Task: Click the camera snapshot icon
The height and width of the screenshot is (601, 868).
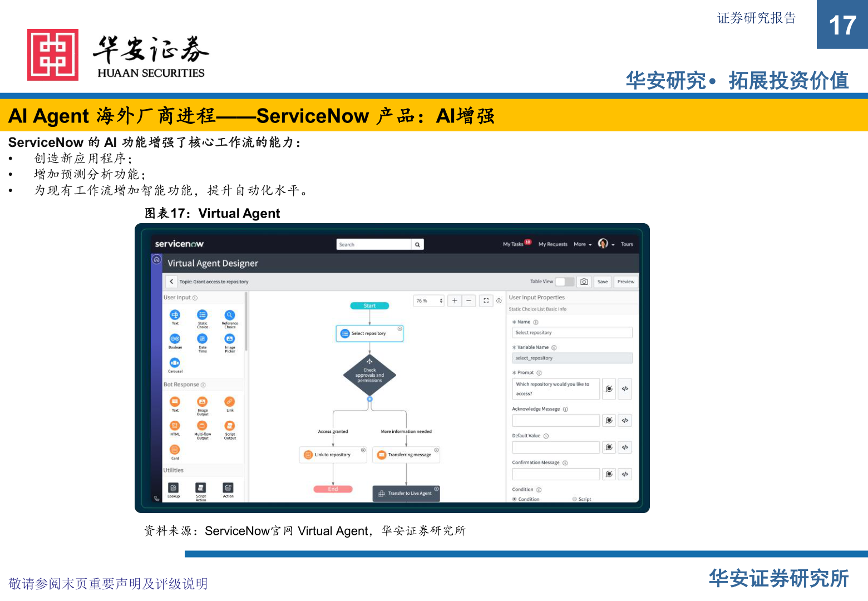Action: point(584,282)
